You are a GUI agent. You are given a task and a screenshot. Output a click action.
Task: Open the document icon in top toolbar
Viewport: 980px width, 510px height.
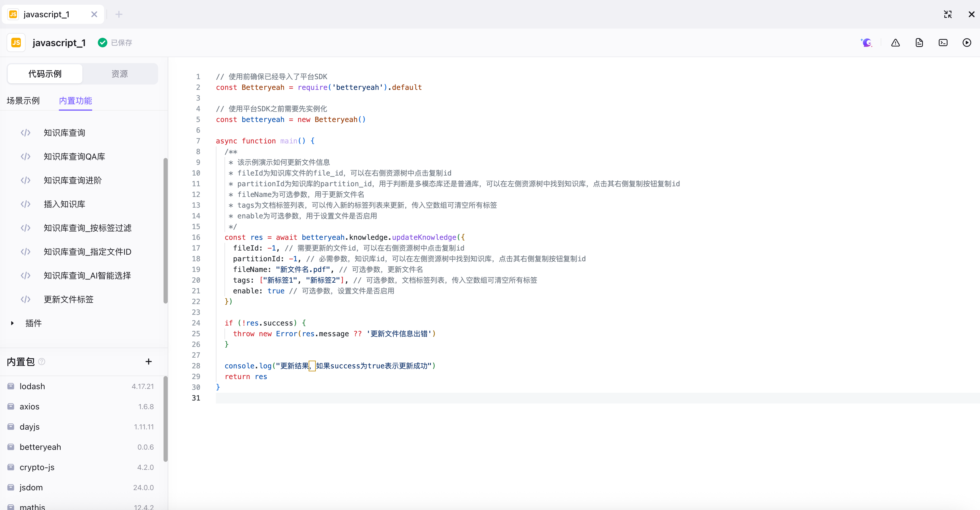coord(919,43)
